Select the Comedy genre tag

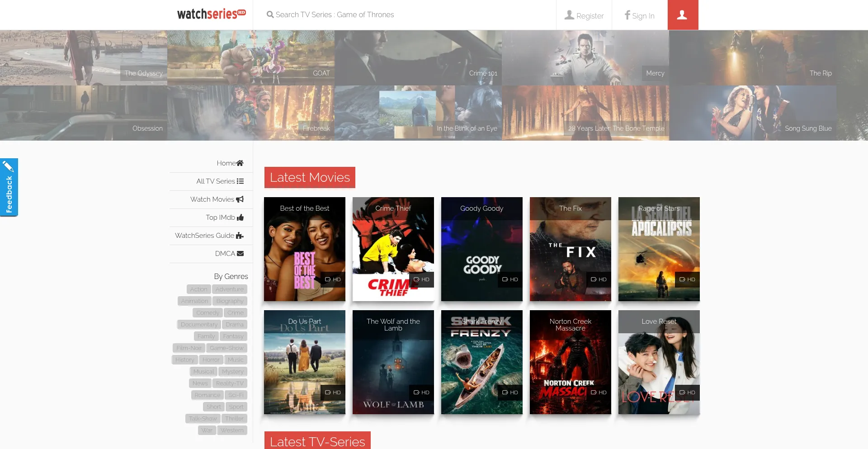(x=208, y=313)
